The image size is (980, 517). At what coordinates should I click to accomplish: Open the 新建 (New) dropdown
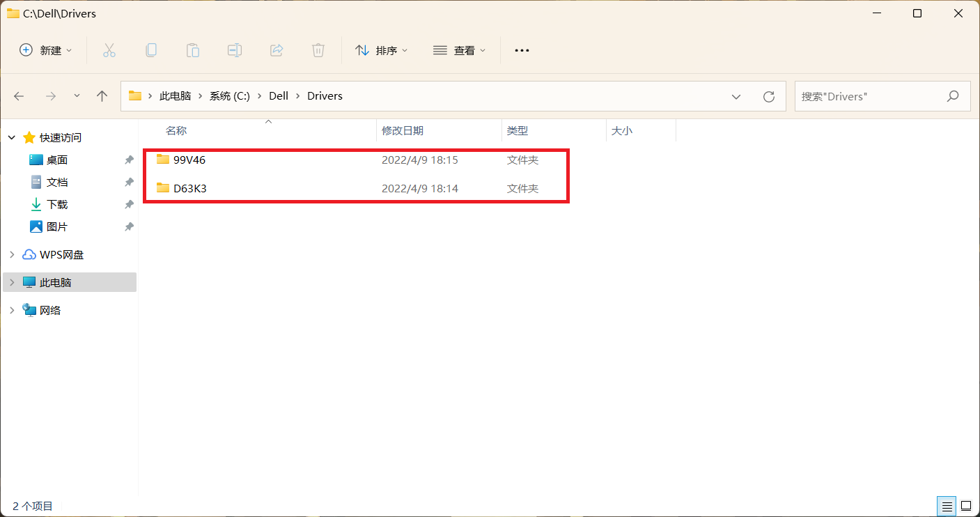pyautogui.click(x=46, y=50)
